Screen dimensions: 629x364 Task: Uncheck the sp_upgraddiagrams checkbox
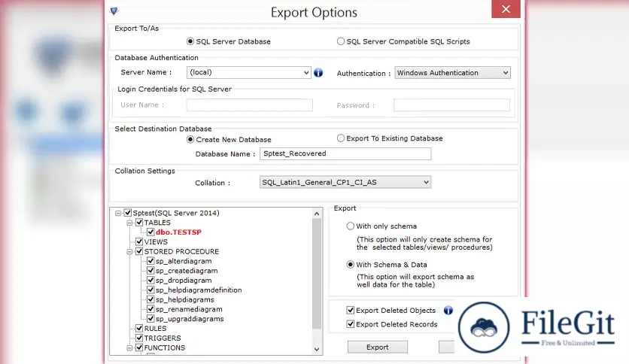(150, 319)
